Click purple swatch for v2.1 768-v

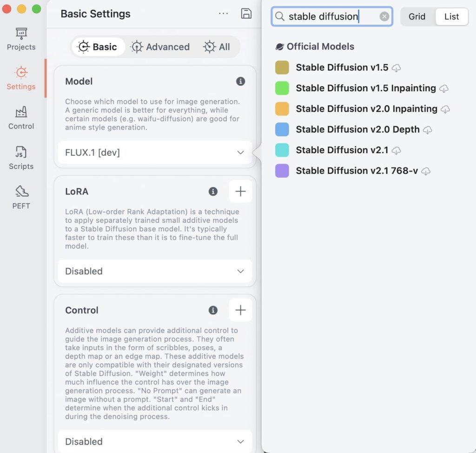282,171
